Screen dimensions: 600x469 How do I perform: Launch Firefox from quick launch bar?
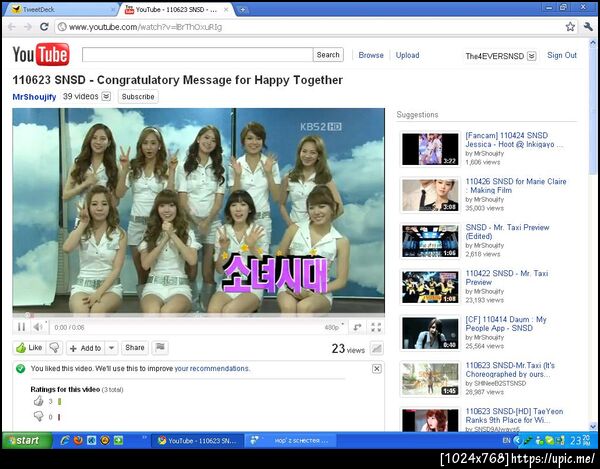coord(78,440)
